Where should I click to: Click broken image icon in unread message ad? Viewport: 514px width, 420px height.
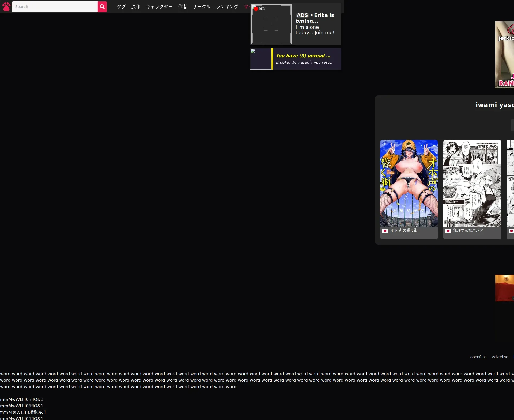click(253, 51)
